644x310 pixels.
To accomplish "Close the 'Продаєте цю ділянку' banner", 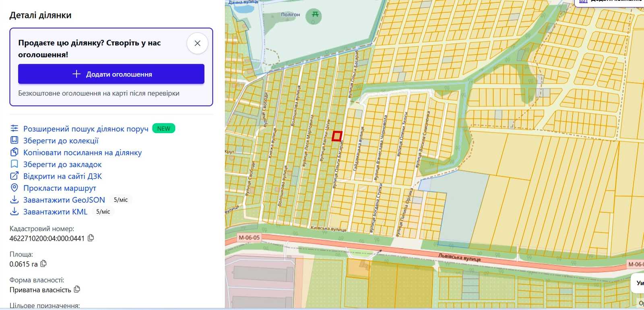I will tap(197, 43).
